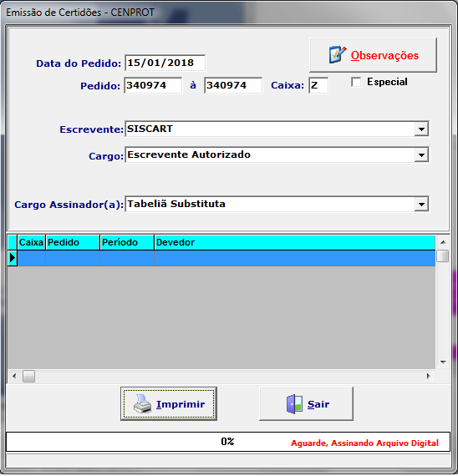This screenshot has height=476, width=458.
Task: Click the Caixa input field
Action: (x=318, y=85)
